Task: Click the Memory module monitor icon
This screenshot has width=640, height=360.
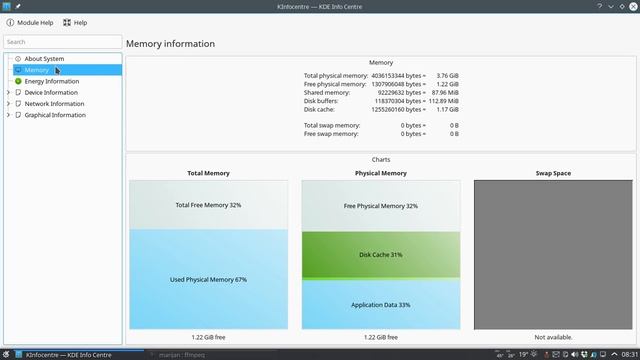Action: tap(18, 70)
